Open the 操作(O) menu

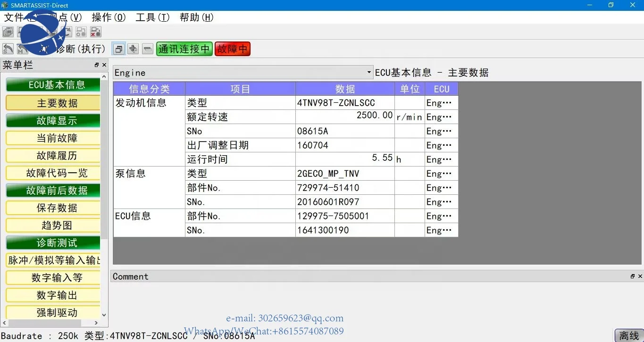109,17
